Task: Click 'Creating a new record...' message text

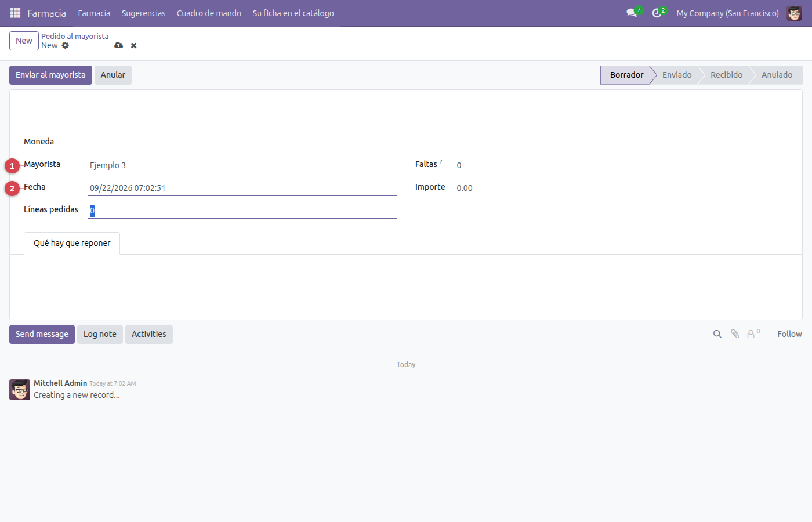Action: tap(77, 395)
